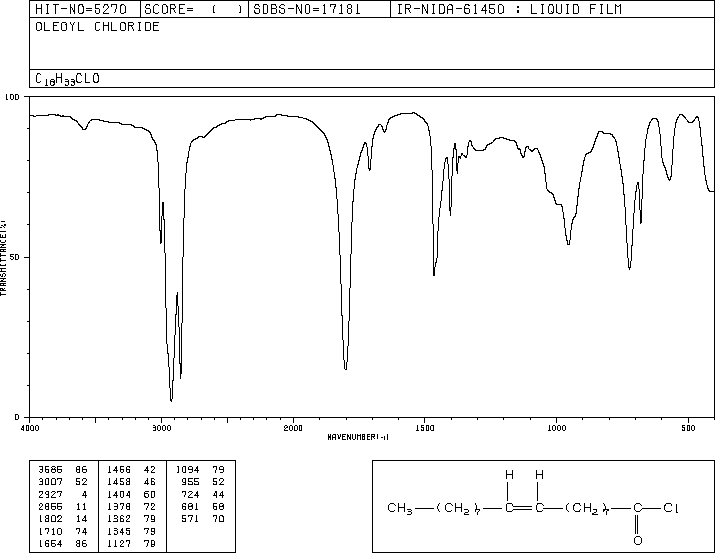This screenshot has width=715, height=553.
Task: Select peak table wavenumber 1458
Action: (119, 482)
